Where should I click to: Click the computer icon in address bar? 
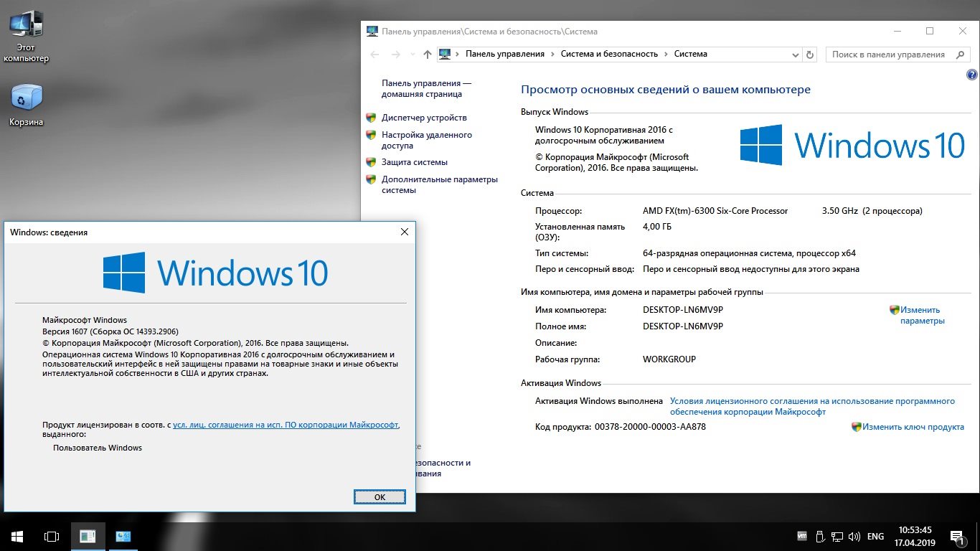[445, 54]
